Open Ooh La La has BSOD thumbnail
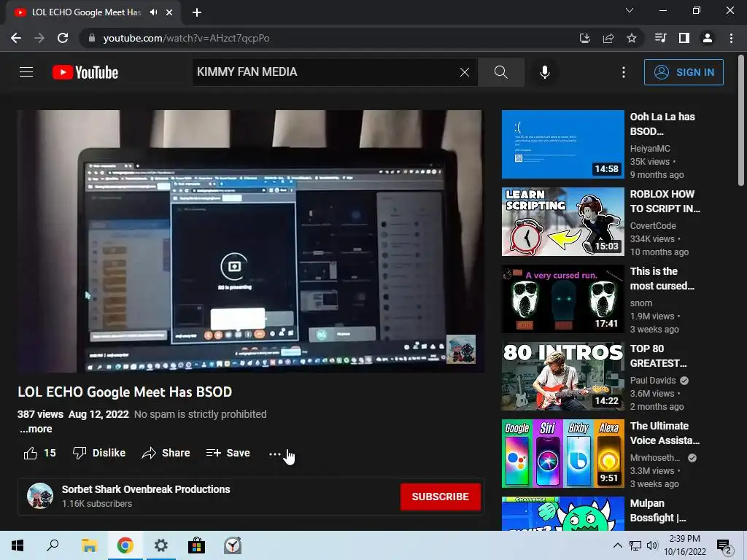The width and height of the screenshot is (747, 560). [562, 144]
